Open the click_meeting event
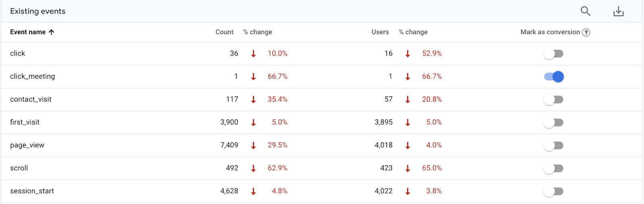Viewport: 644px width, 204px height. (33, 76)
